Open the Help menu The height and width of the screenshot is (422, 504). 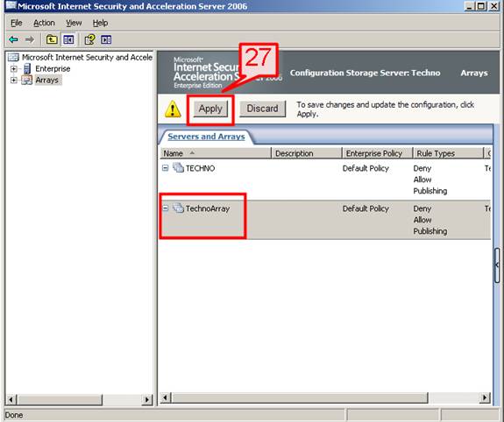pos(100,23)
